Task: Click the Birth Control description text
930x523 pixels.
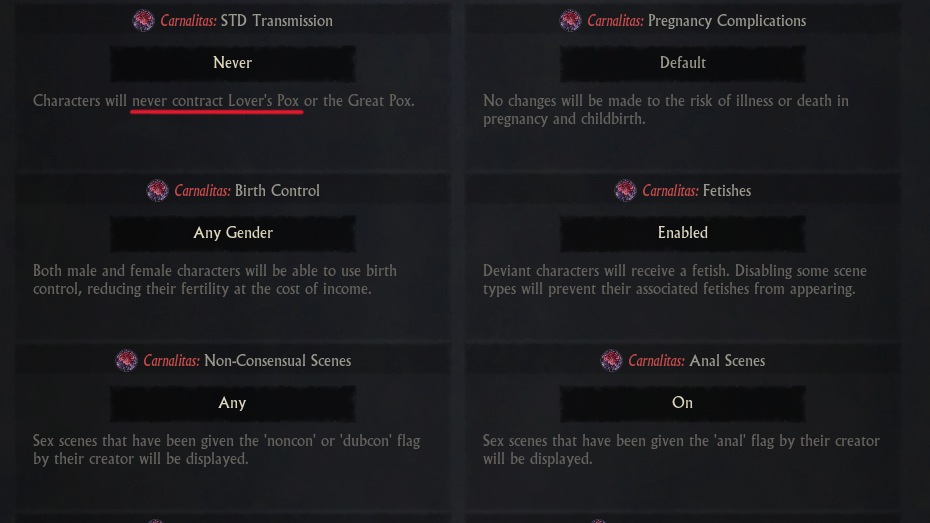Action: click(215, 280)
